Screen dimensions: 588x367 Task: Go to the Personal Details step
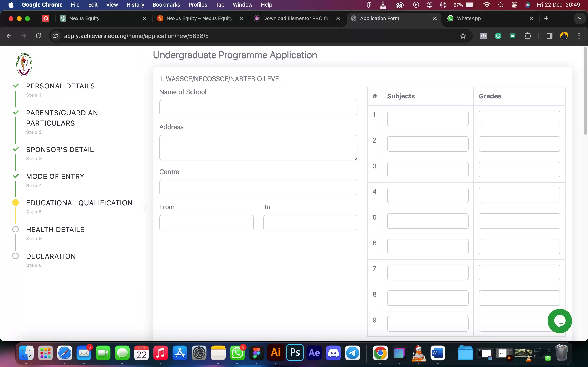pos(60,86)
